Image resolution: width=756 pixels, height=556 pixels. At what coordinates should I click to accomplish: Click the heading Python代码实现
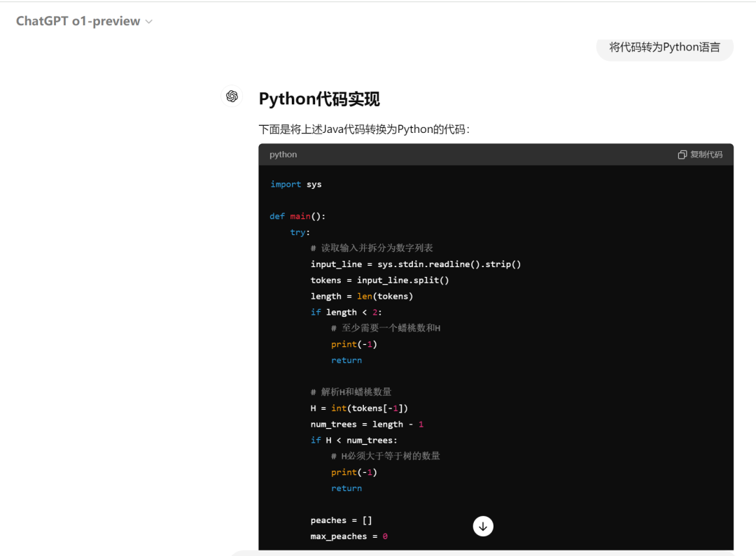point(319,99)
